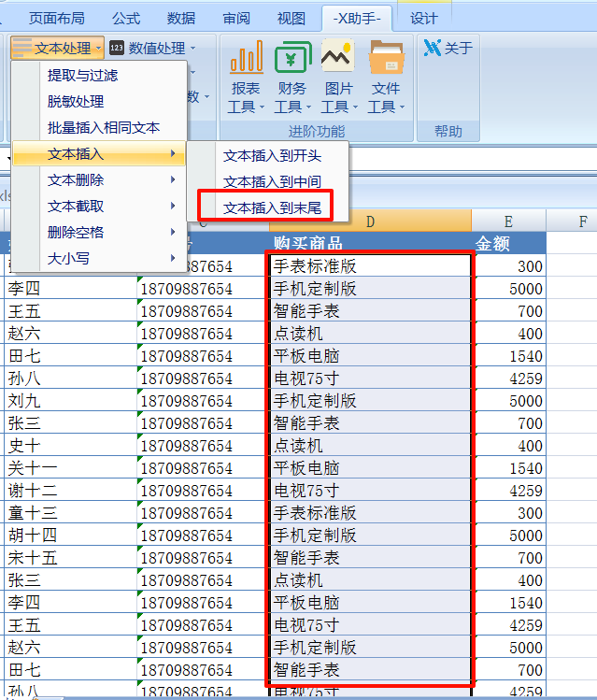This screenshot has width=597, height=700.
Task: Select name cell 胡十四
Action: (x=70, y=535)
